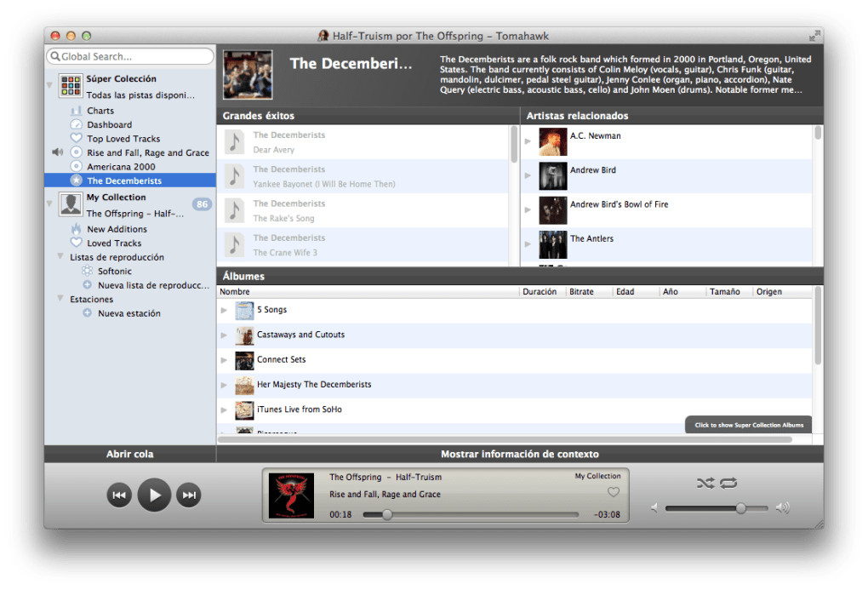Select the track The Crane Wife 3
The width and height of the screenshot is (868, 590).
coord(363,245)
